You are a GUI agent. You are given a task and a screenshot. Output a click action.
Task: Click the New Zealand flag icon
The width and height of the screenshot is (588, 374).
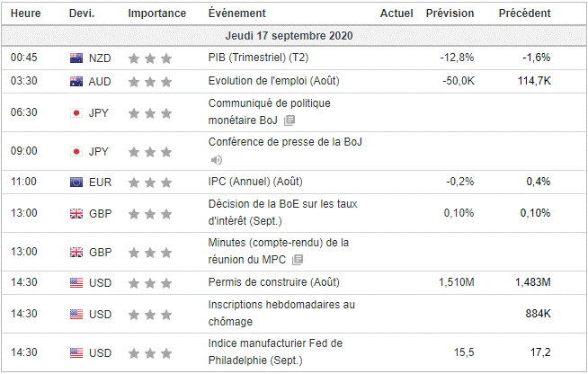[x=76, y=58]
